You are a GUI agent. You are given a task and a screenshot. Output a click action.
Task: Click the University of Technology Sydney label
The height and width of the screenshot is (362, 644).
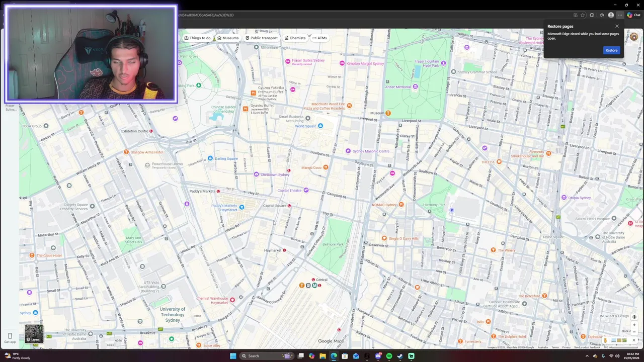click(x=173, y=315)
